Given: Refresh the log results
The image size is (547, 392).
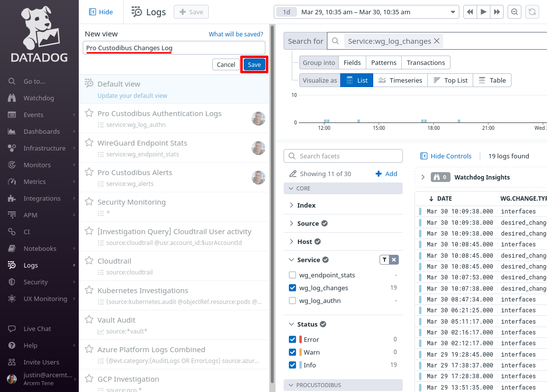Looking at the screenshot, I should [532, 12].
